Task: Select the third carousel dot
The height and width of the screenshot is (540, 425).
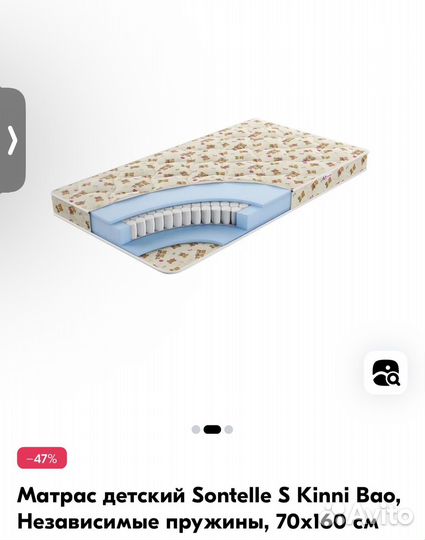Action: tap(229, 429)
